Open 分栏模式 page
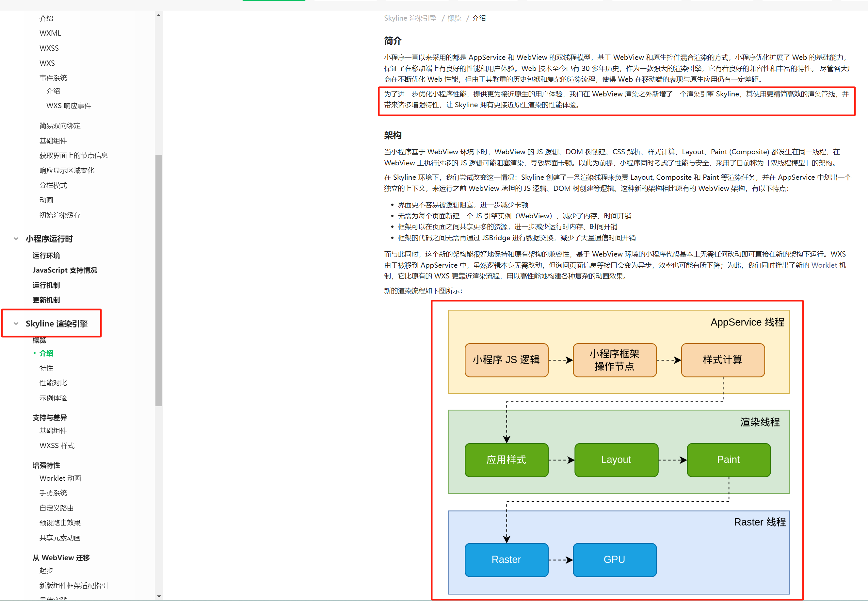Viewport: 868px width, 601px height. point(53,185)
